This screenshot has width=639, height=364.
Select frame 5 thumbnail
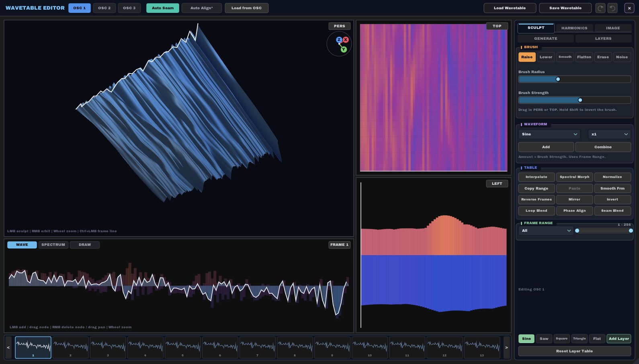(x=183, y=348)
